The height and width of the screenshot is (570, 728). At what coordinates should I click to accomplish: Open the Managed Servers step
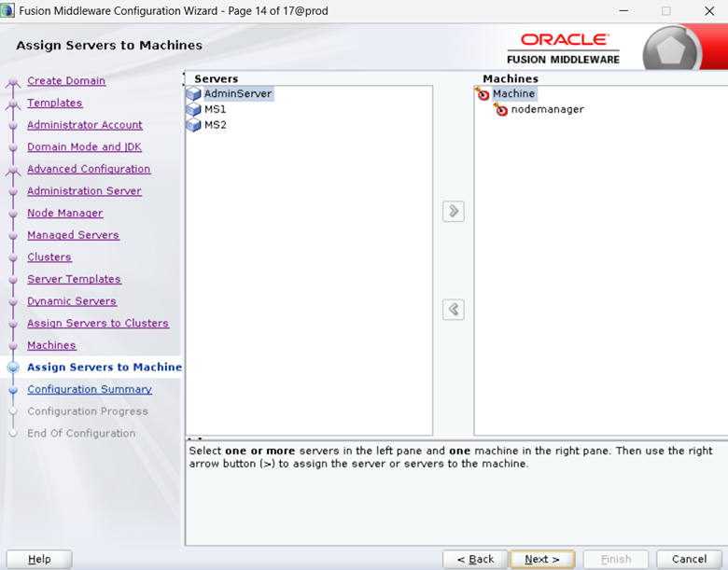pos(74,235)
